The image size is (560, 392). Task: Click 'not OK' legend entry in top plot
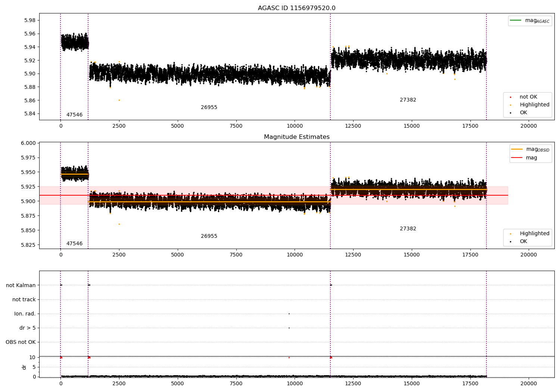click(x=524, y=97)
